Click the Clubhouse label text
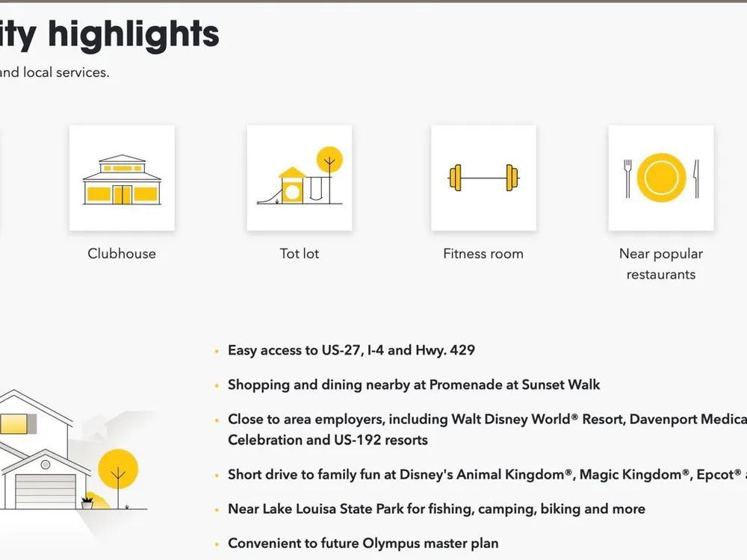The height and width of the screenshot is (560, 747). click(122, 253)
